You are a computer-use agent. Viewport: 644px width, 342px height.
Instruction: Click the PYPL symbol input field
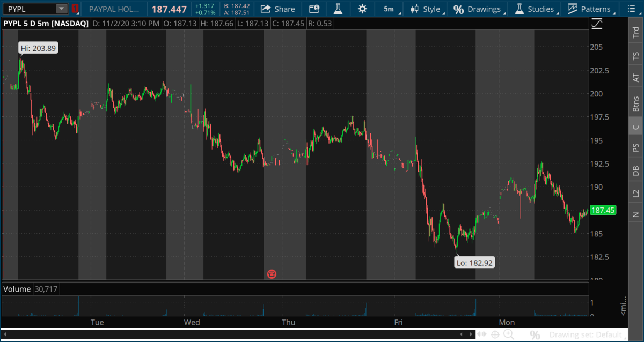pos(30,9)
